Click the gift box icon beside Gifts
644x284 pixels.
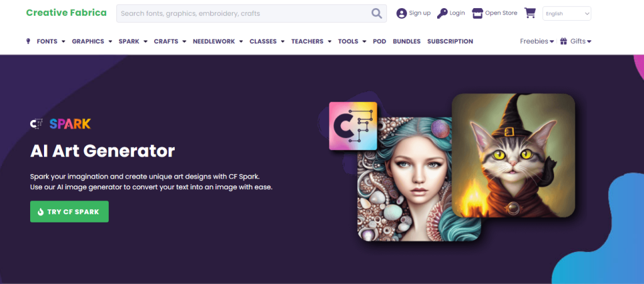[x=563, y=41]
